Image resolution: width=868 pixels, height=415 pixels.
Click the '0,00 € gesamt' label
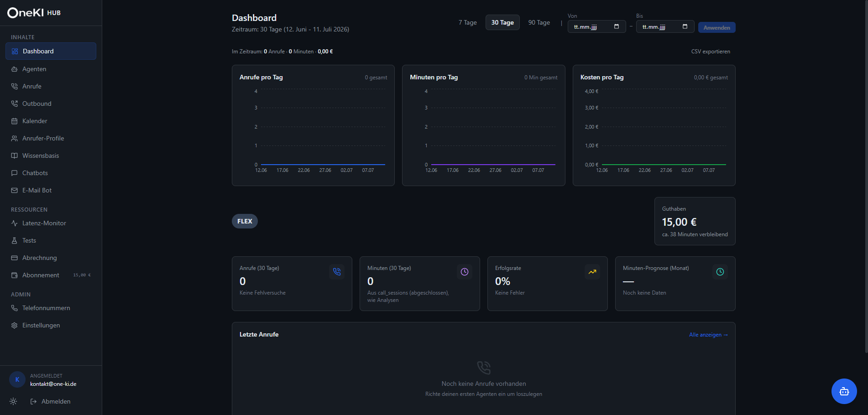pos(711,78)
